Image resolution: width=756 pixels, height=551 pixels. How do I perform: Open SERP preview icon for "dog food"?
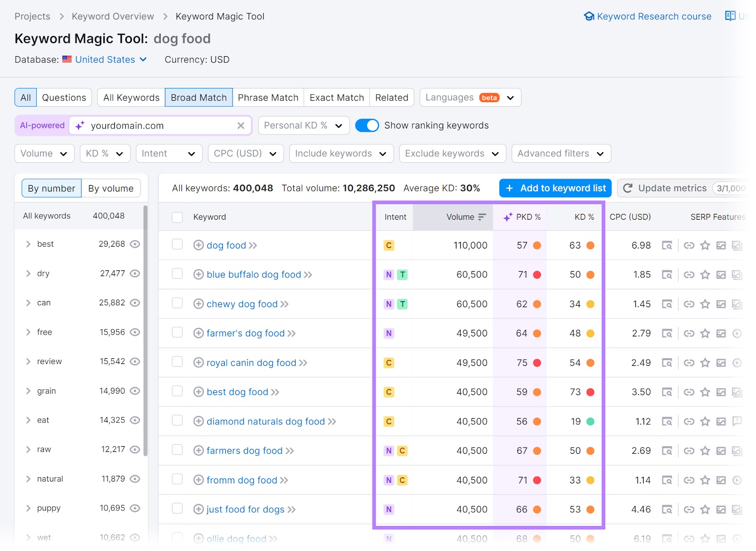(667, 245)
